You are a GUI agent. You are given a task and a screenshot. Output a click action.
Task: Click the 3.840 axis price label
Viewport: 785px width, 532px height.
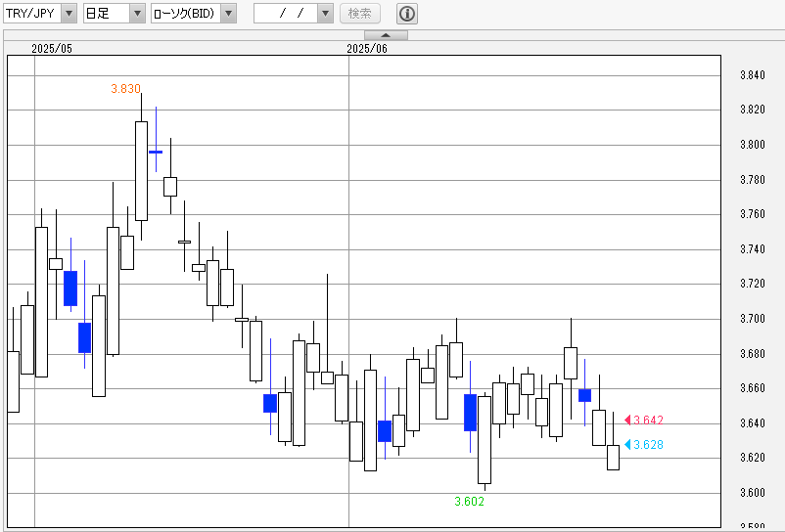click(x=753, y=75)
